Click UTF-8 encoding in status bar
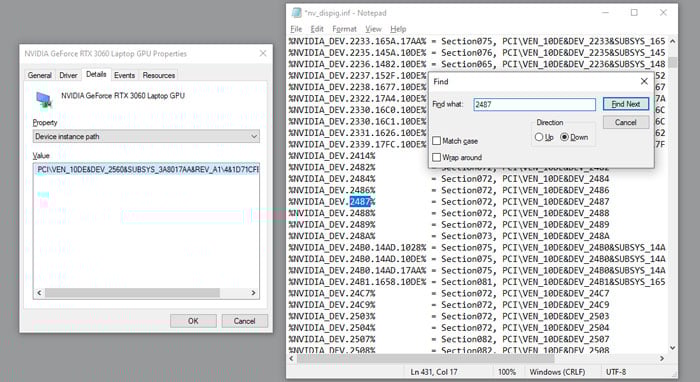 coord(616,372)
